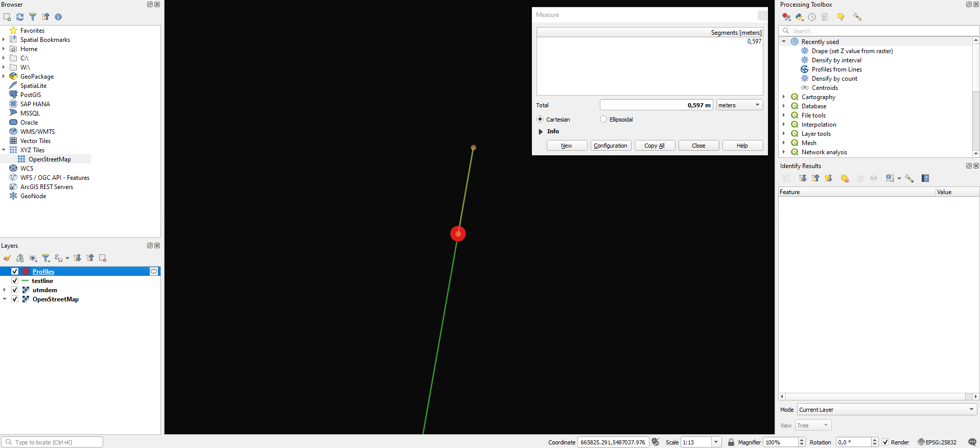Screen dimensions: 980x448
Task: Refresh the Browser panel
Action: pos(20,17)
